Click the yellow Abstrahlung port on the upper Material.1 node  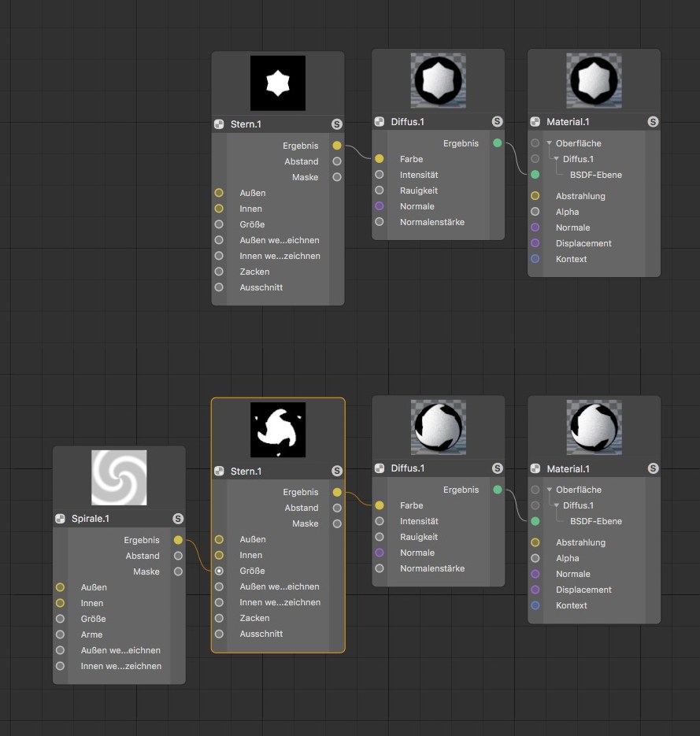pos(535,196)
